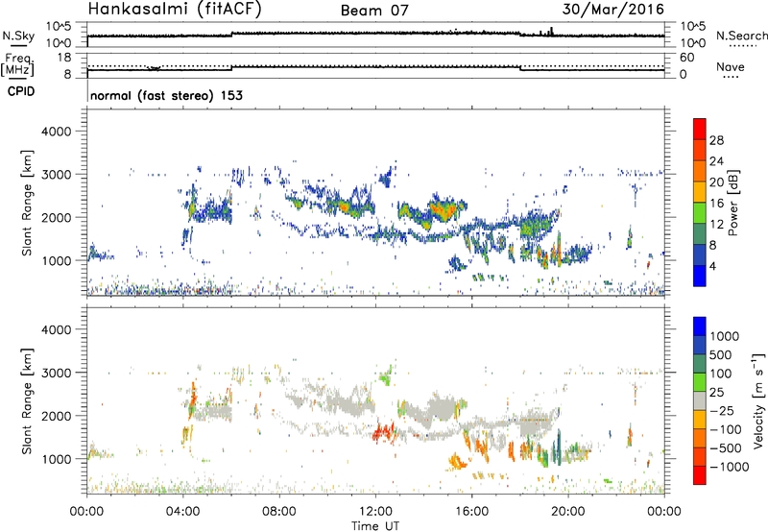Screen dimensions: 768x532
Task: Click the red velocity patch near 12:00 UT
Action: 383,432
